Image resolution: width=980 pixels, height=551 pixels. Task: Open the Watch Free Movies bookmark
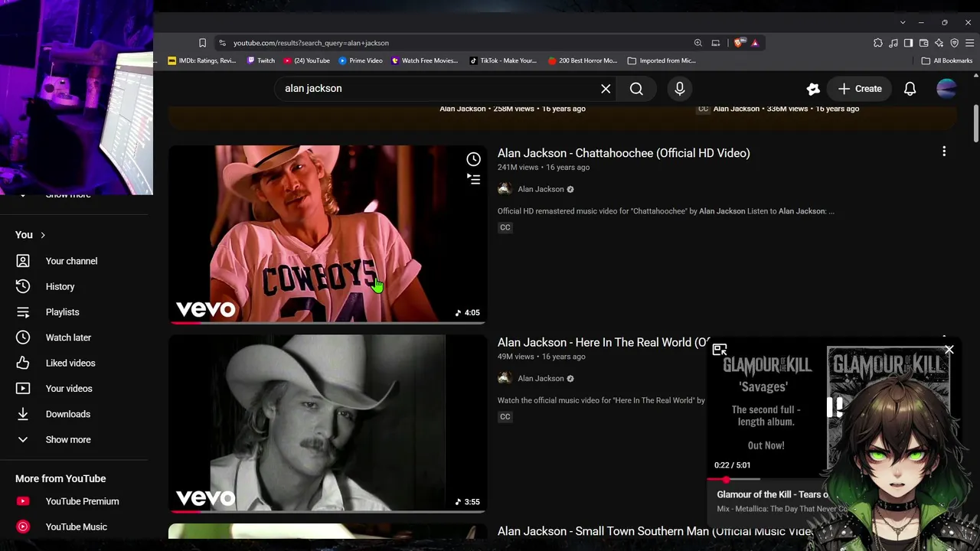coord(424,60)
